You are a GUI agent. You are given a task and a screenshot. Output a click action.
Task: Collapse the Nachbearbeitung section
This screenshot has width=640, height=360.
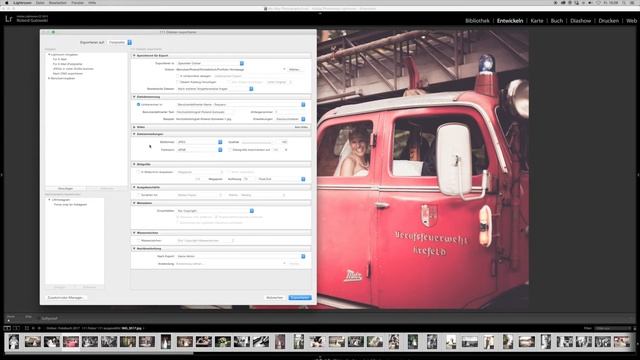[134, 249]
